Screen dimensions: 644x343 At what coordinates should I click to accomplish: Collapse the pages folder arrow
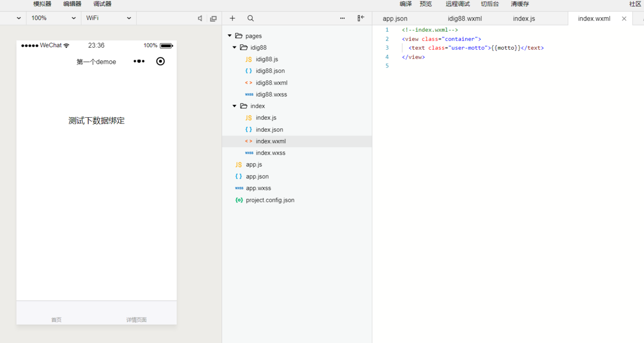(x=230, y=36)
